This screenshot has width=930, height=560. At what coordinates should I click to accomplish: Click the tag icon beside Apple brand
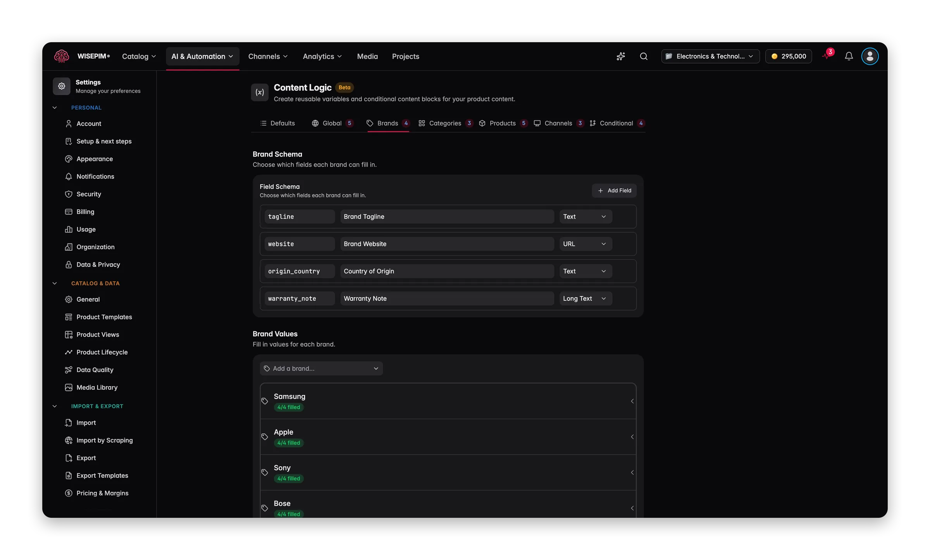coord(265,437)
